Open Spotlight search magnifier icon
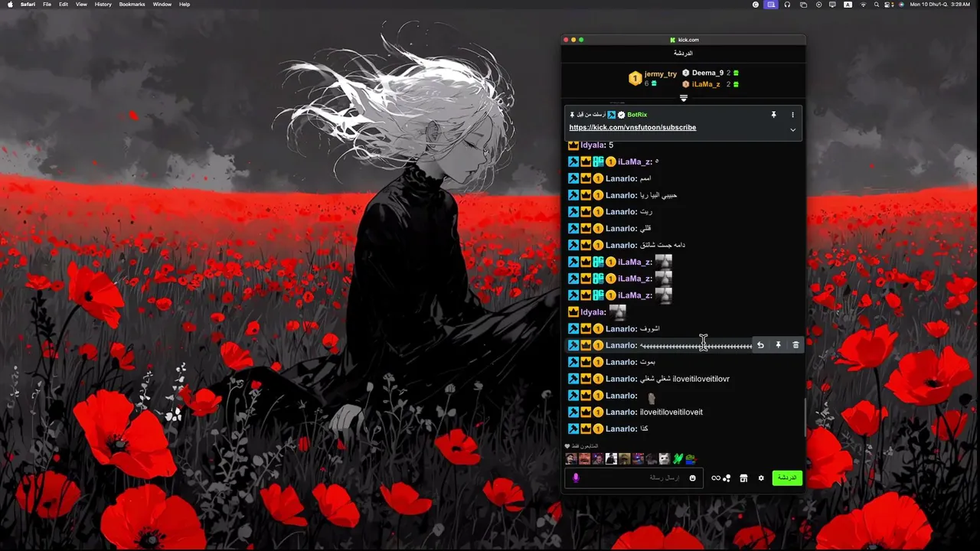The height and width of the screenshot is (551, 980). (x=876, y=5)
